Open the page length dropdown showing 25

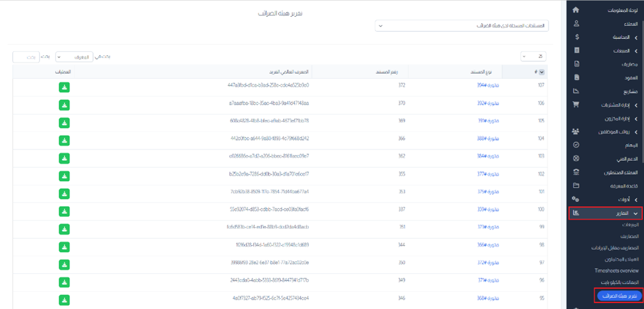532,57
